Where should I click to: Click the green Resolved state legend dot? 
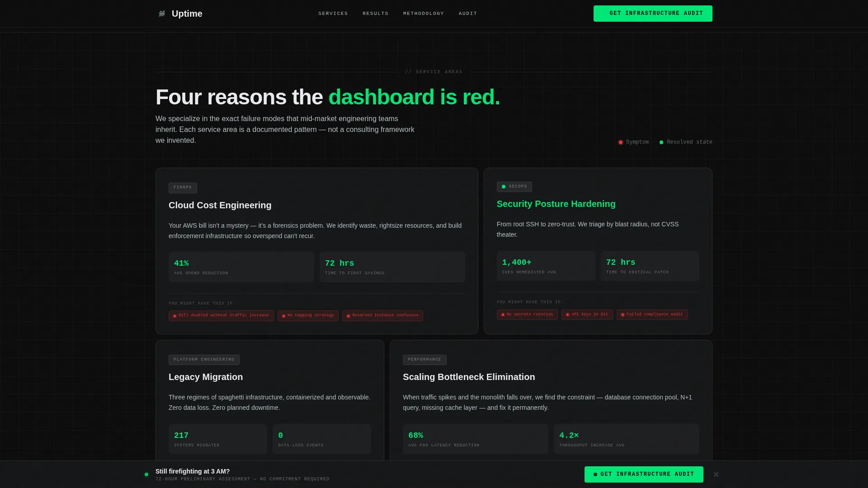pos(661,142)
